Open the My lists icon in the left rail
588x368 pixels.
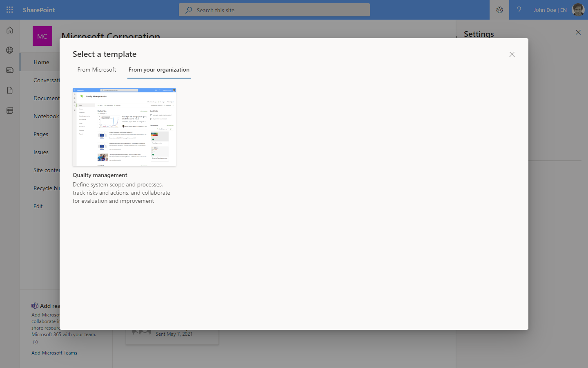tap(10, 110)
